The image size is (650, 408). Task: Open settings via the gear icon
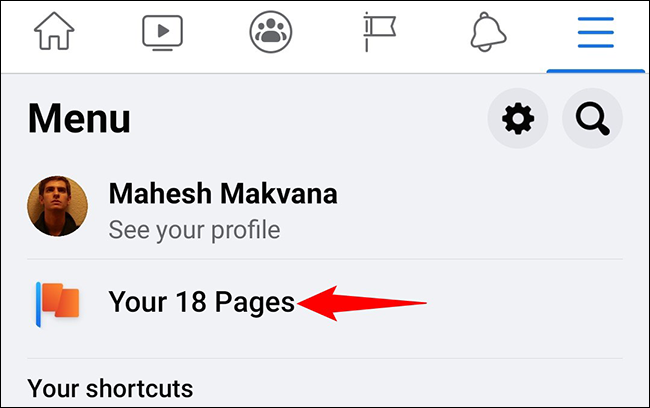tap(517, 120)
